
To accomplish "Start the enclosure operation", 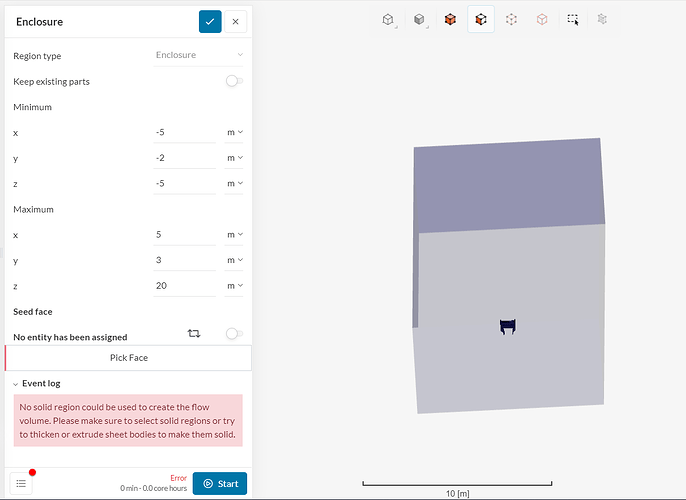I will 220,483.
